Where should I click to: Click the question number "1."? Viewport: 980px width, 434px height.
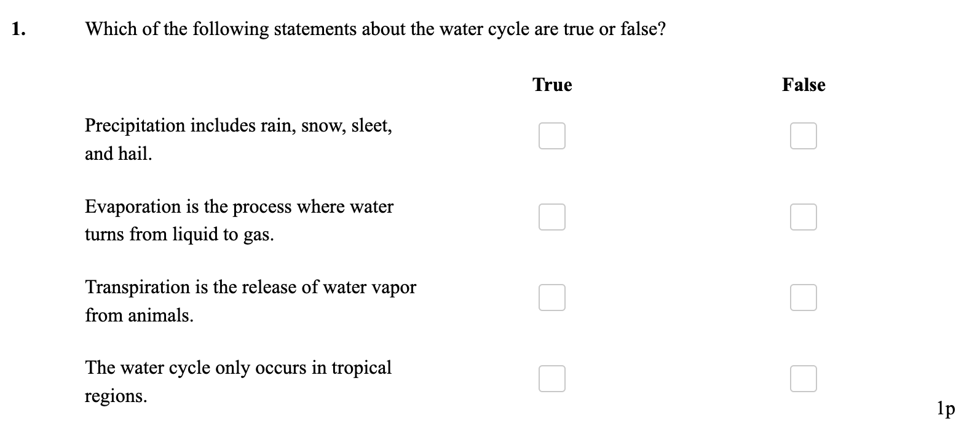pyautogui.click(x=18, y=29)
